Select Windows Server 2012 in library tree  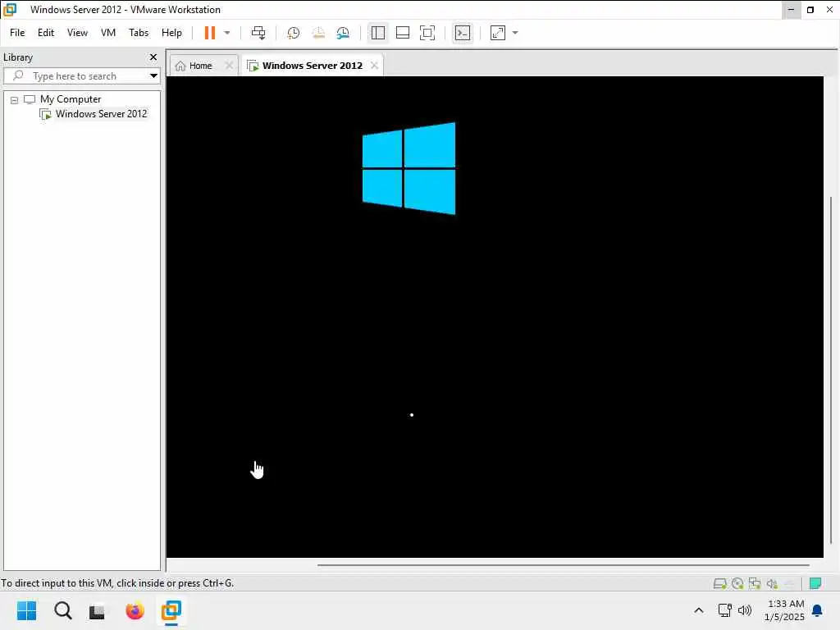click(x=101, y=113)
